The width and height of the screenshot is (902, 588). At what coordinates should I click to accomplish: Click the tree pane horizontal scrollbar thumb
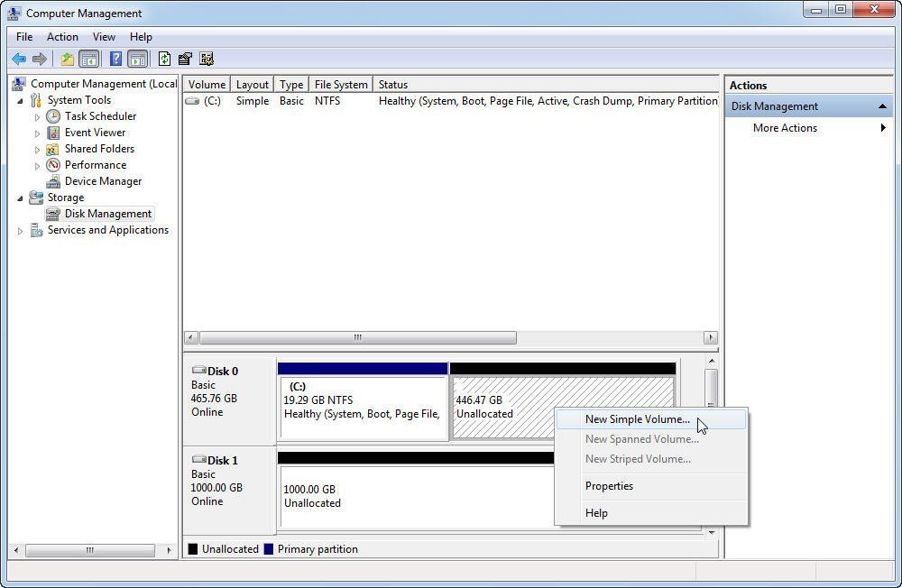[x=90, y=551]
